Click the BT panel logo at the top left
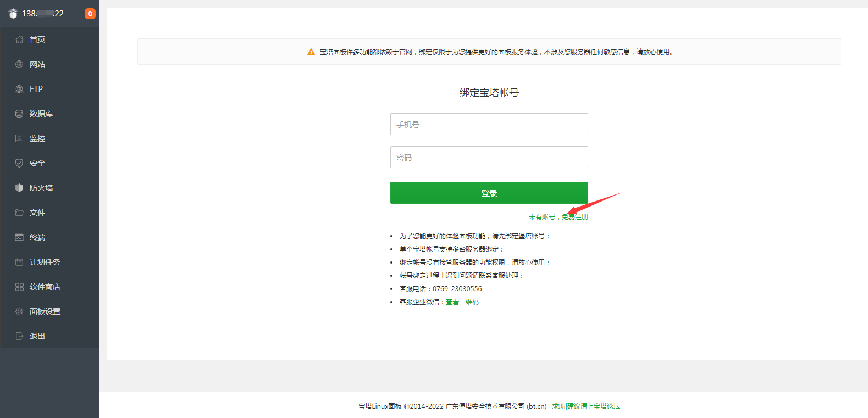868x418 pixels. (13, 14)
